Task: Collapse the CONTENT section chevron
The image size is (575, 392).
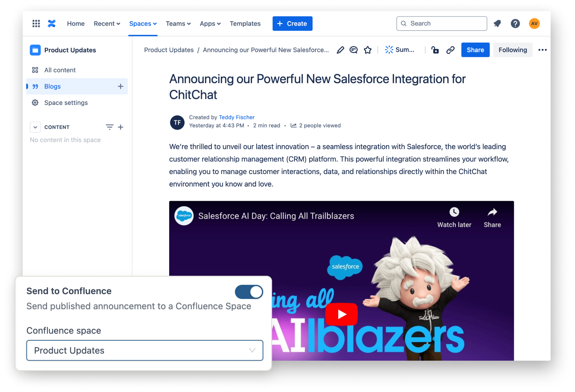Action: (x=35, y=127)
